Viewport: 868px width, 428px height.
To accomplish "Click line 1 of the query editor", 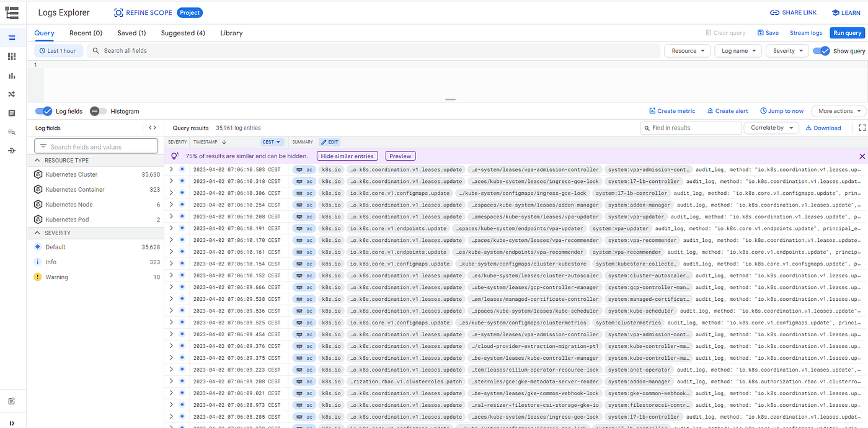I will [456, 65].
